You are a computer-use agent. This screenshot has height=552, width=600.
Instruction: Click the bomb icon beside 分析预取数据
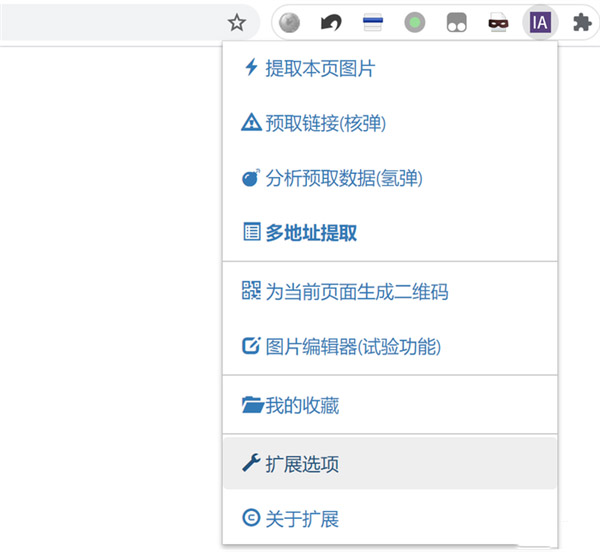(x=251, y=178)
